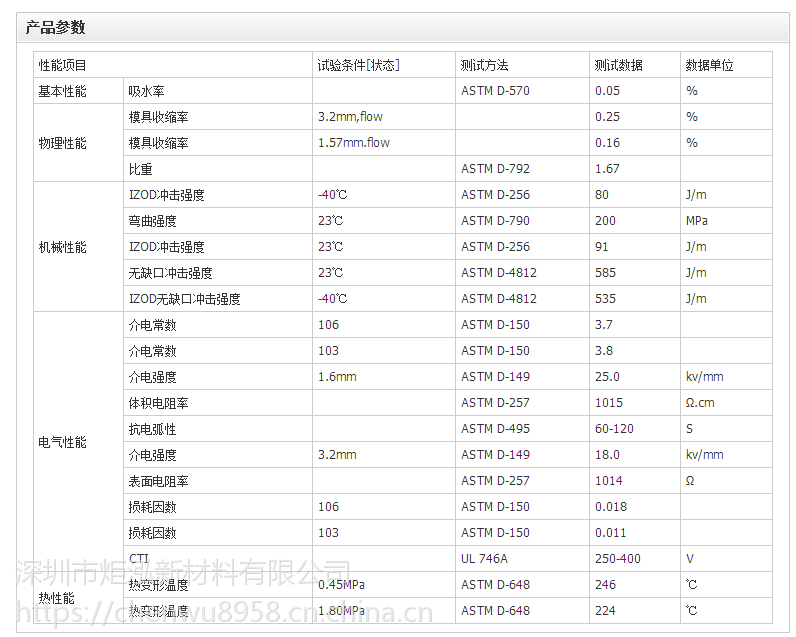The width and height of the screenshot is (796, 637).
Task: Click the 体积电阻率 property label
Action: (159, 403)
